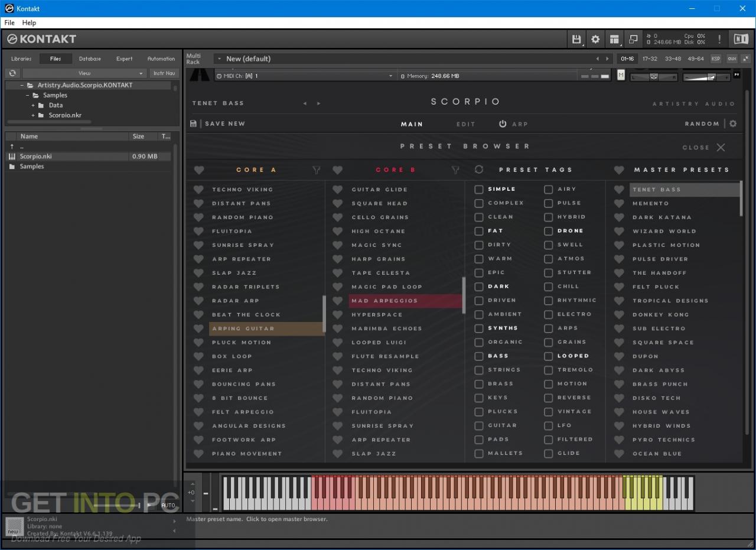This screenshot has width=756, height=550.
Task: Click the master presets list scrollbar
Action: pyautogui.click(x=741, y=198)
